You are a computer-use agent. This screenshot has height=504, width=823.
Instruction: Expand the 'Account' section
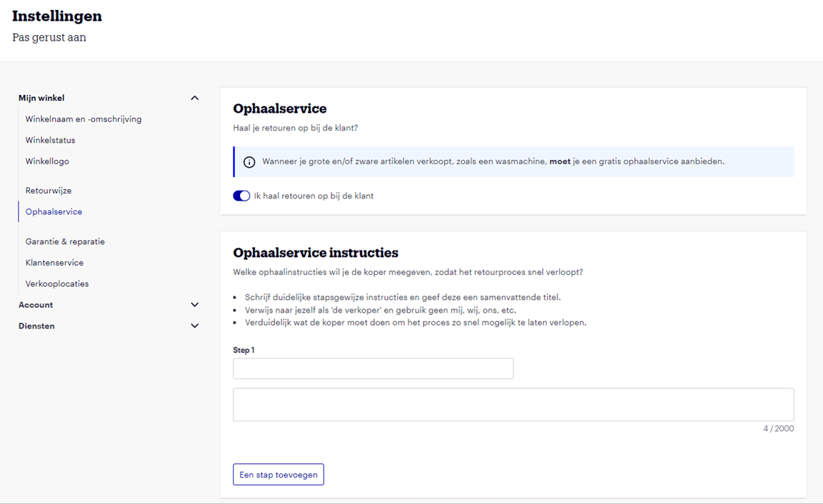coord(194,305)
